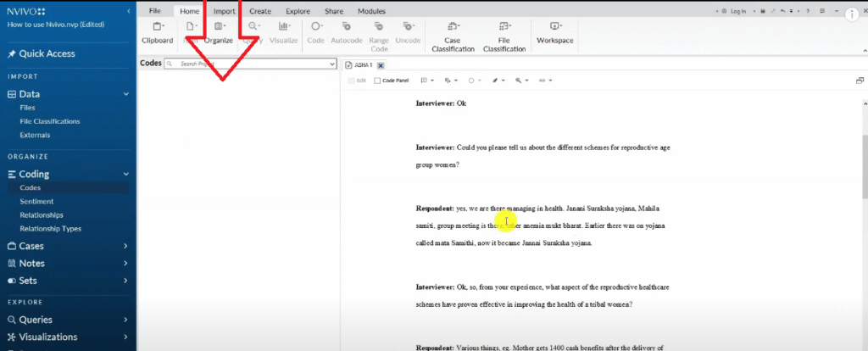Open the File Classification menu

pos(504,36)
